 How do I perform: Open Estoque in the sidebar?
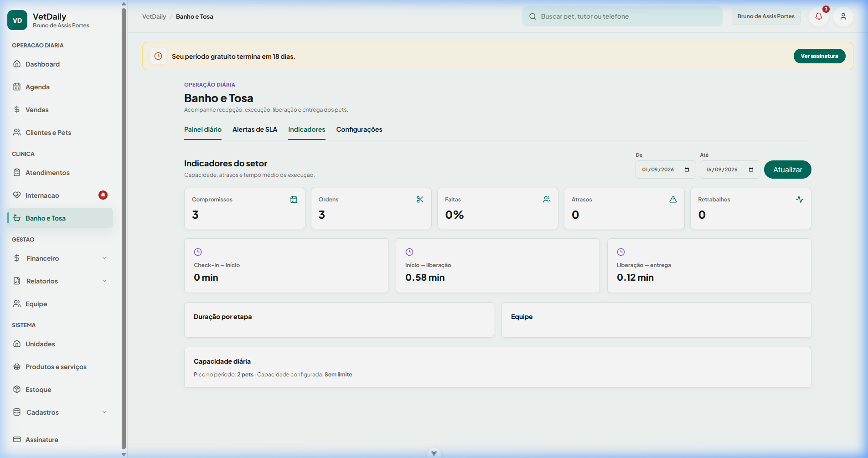tap(60, 390)
